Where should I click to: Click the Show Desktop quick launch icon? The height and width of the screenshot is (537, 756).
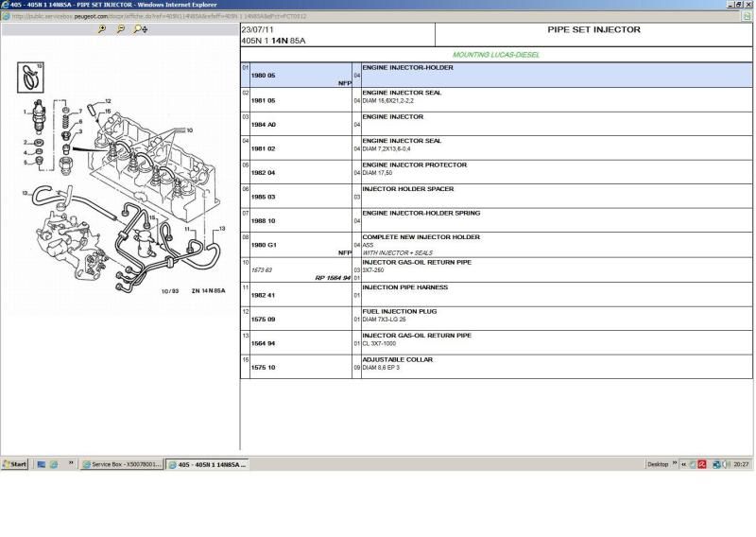[x=41, y=464]
